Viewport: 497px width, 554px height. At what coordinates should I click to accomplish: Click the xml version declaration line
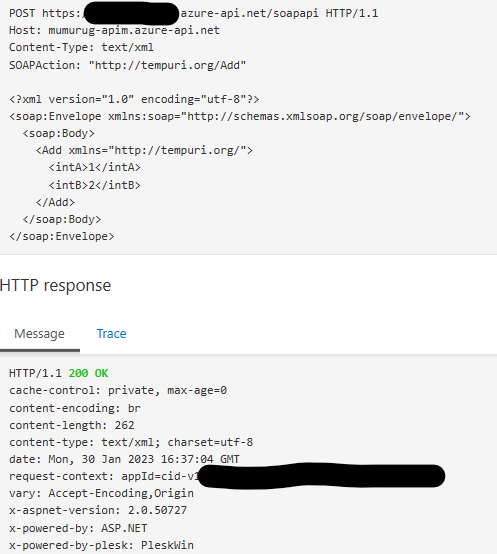134,99
